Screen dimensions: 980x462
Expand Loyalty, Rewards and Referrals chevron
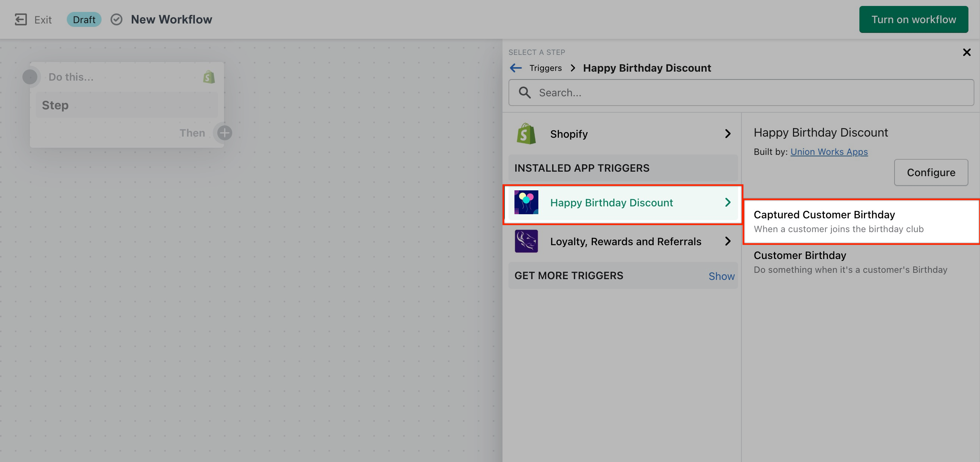(727, 241)
